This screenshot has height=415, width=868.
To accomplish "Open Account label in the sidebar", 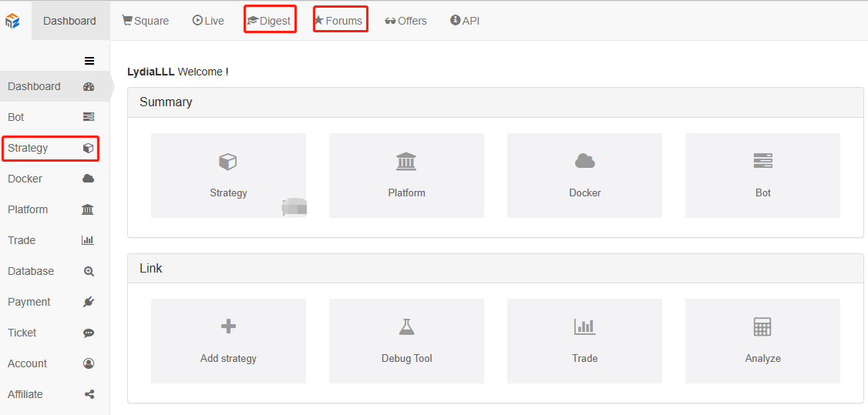I will (27, 363).
